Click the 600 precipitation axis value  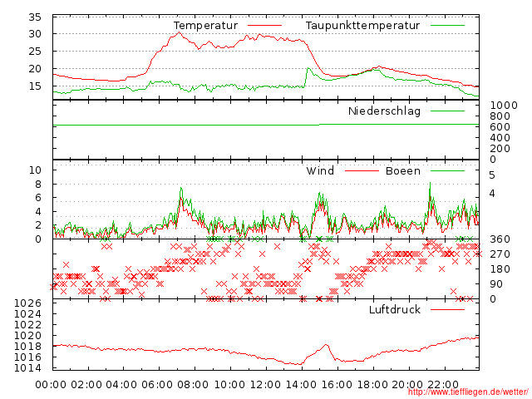pos(500,127)
